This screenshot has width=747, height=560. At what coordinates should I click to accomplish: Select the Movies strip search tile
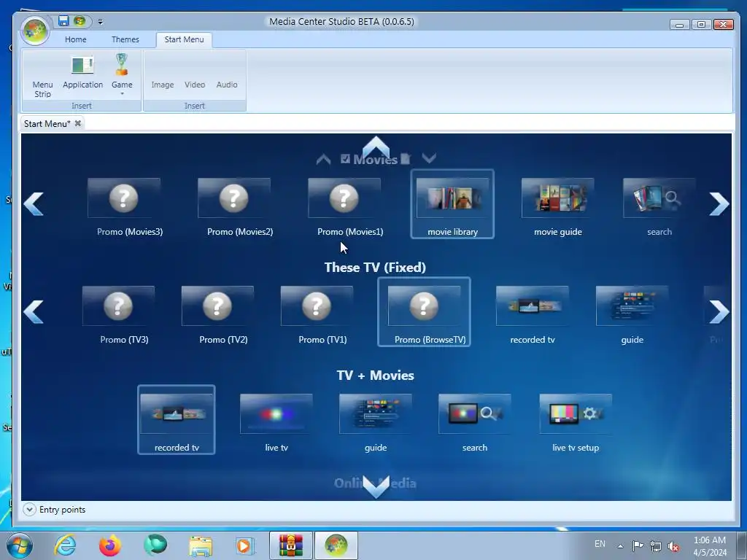[659, 207]
